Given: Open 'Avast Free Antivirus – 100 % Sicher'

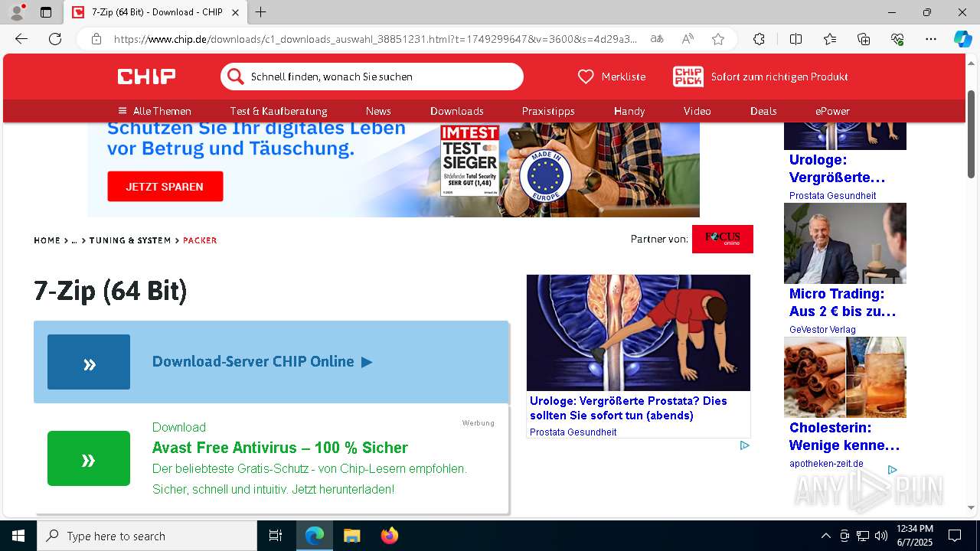Looking at the screenshot, I should pyautogui.click(x=280, y=448).
